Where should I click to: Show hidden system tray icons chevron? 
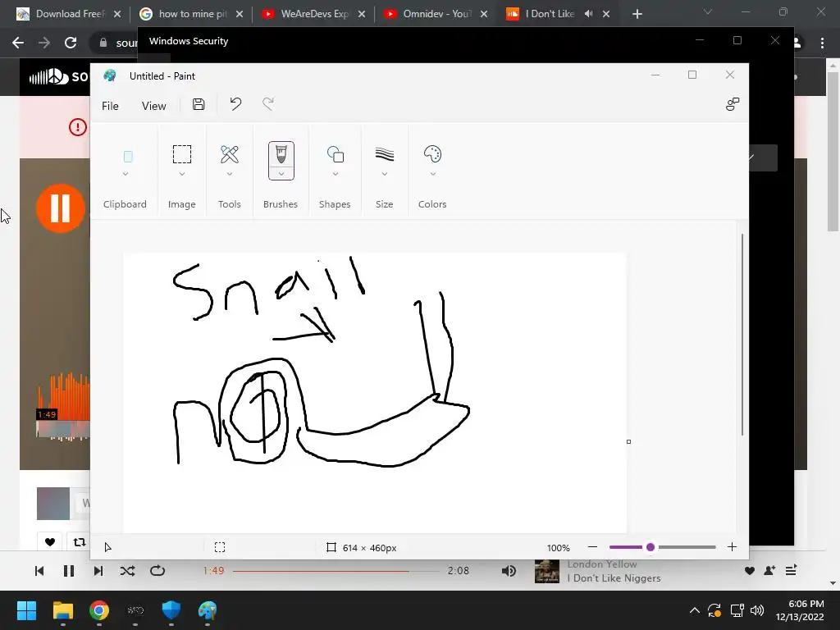(x=694, y=610)
